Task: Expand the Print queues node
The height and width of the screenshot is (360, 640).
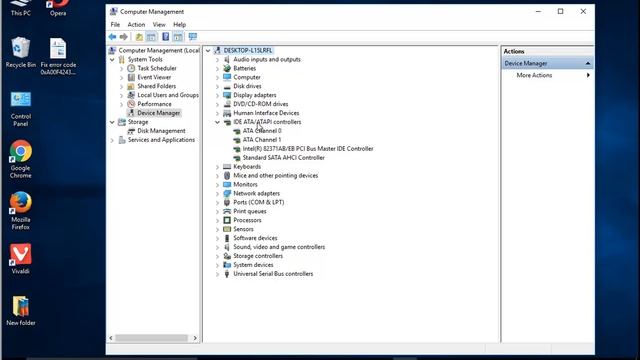Action: (217, 211)
